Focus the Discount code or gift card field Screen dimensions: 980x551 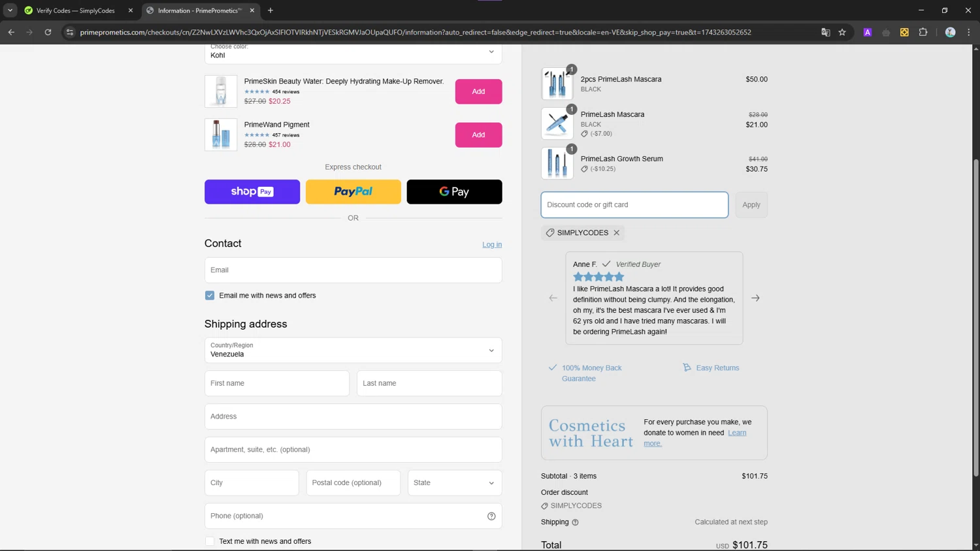pos(634,205)
